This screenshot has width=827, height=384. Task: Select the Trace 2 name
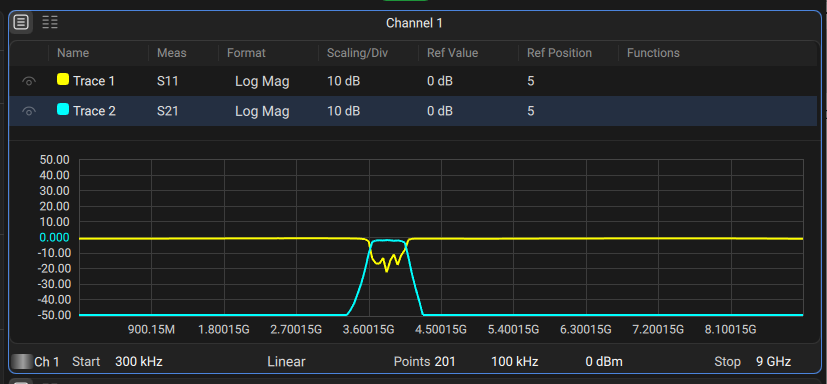[94, 111]
